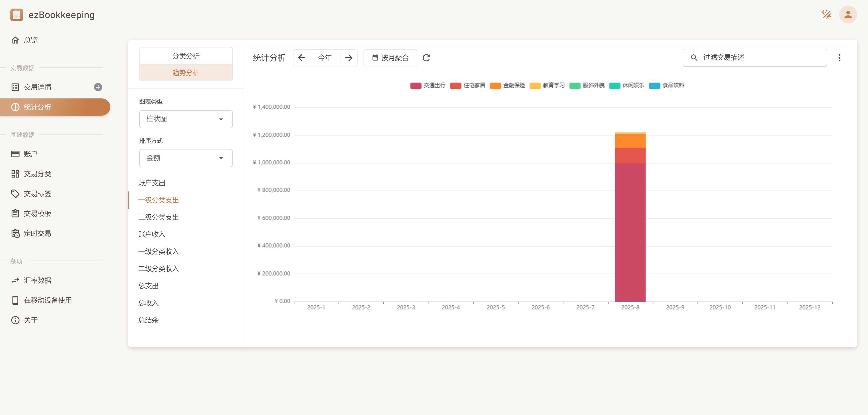Open 汇率数据 in sidebar
The width and height of the screenshot is (868, 415).
tap(37, 280)
